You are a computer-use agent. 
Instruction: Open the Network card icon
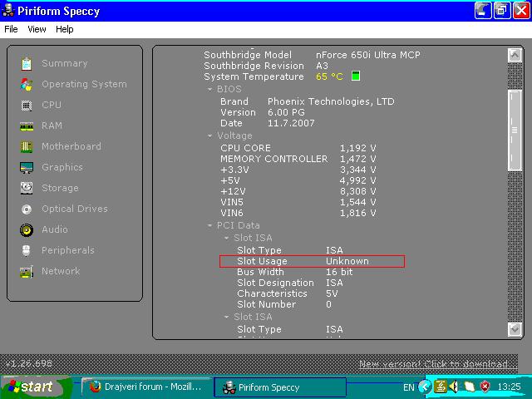(27, 272)
